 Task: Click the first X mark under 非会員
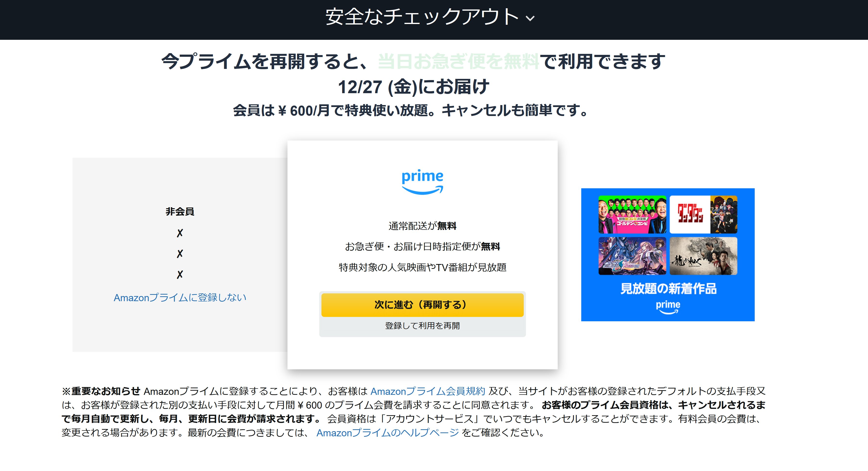click(180, 233)
